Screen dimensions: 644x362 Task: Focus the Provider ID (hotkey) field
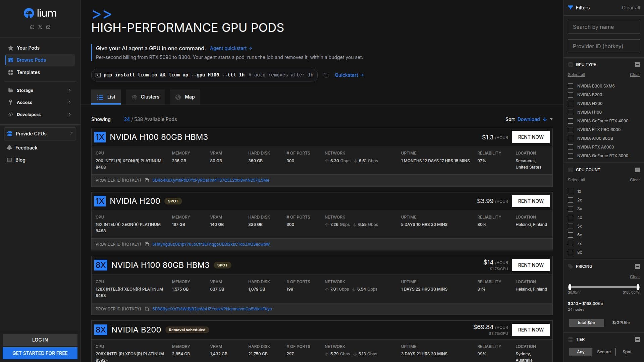[x=604, y=46]
